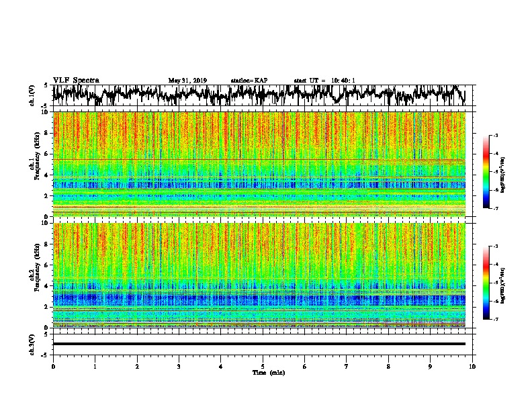Image resolution: width=532 pixels, height=411 pixels.
Task: Click the "0" tick on the time axis
Action: point(53,366)
